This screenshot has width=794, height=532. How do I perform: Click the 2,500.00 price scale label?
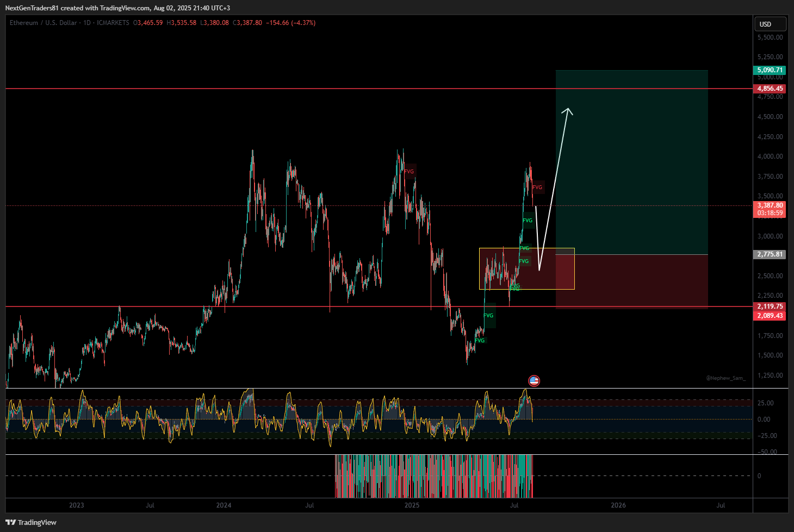pyautogui.click(x=770, y=276)
